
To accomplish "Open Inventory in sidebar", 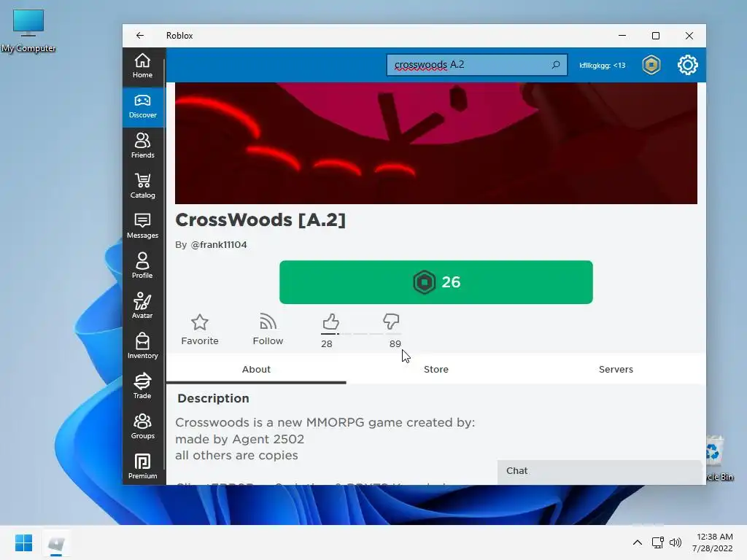I will [x=142, y=346].
